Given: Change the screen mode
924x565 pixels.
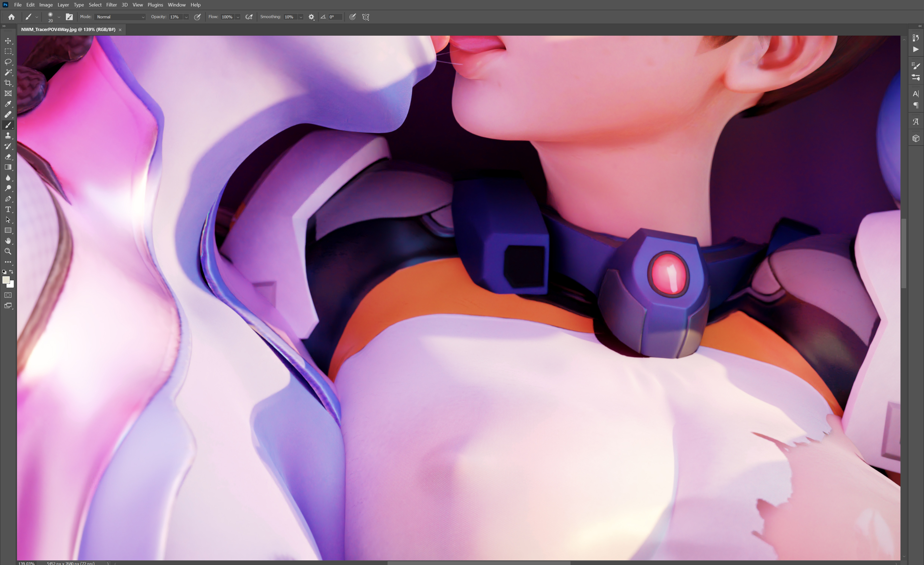Looking at the screenshot, I should click(x=8, y=306).
